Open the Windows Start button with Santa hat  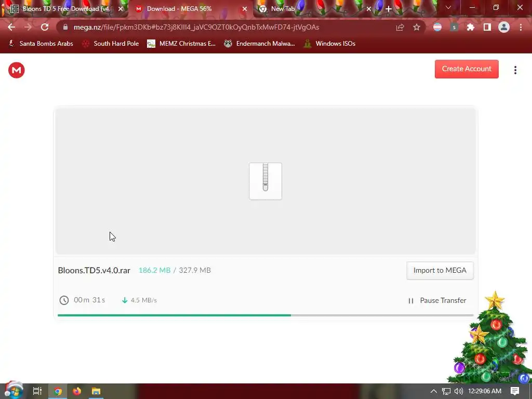[x=14, y=391]
